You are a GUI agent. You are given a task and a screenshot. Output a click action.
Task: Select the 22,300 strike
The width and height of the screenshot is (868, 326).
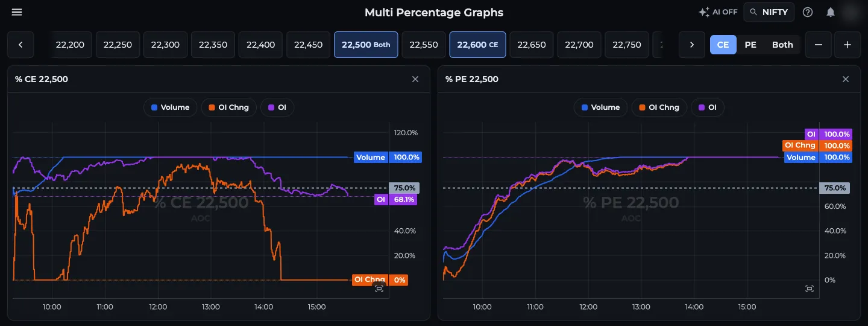coord(165,45)
